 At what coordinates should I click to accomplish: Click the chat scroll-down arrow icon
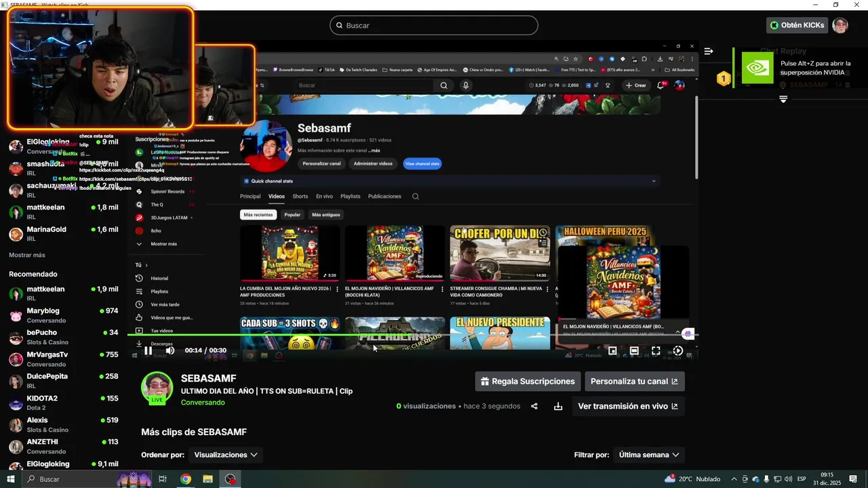[x=783, y=99]
